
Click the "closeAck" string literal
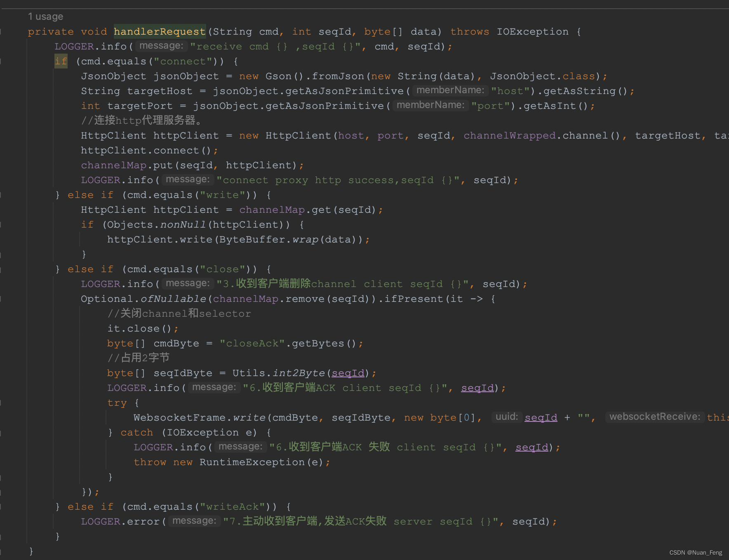pyautogui.click(x=252, y=344)
